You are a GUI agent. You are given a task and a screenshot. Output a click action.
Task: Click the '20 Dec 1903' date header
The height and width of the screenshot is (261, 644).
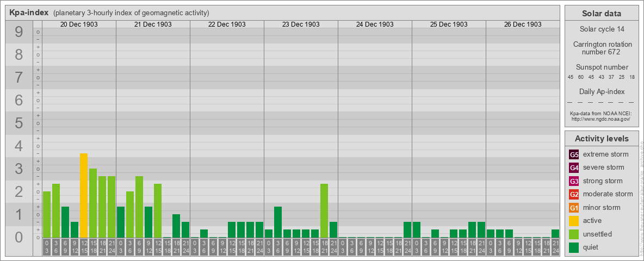click(79, 24)
